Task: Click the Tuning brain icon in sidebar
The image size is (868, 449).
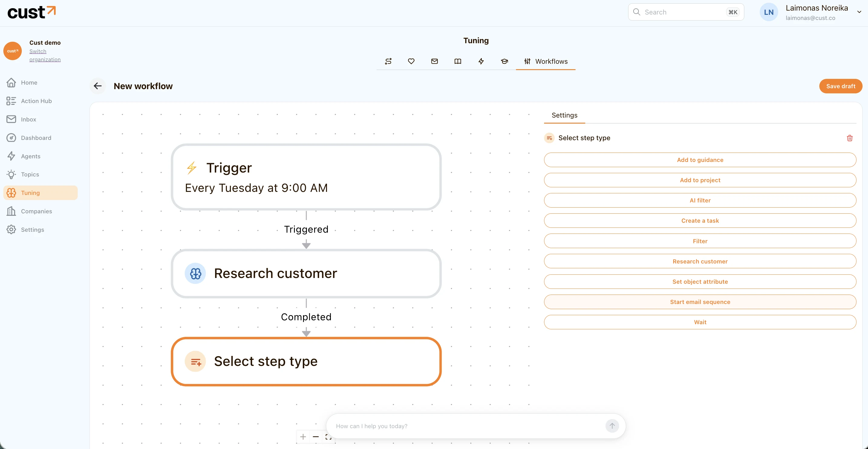Action: coord(11,193)
